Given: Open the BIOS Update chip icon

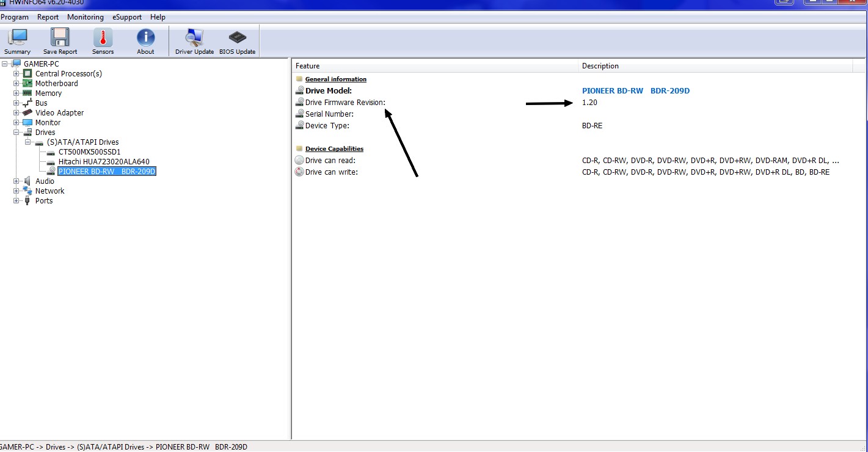Looking at the screenshot, I should click(237, 42).
